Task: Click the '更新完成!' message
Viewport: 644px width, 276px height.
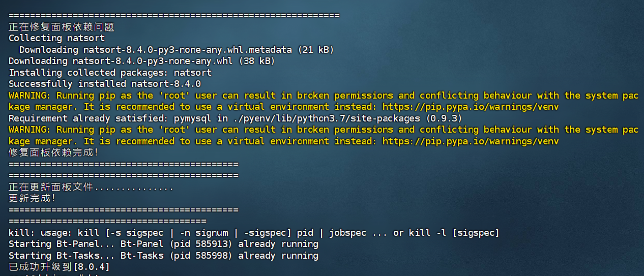Action: click(32, 198)
